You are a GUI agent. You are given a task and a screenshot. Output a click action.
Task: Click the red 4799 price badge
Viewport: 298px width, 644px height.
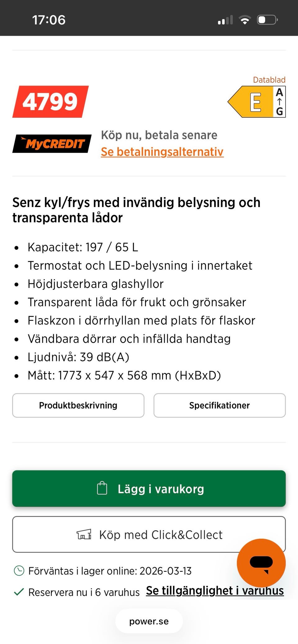coord(50,102)
